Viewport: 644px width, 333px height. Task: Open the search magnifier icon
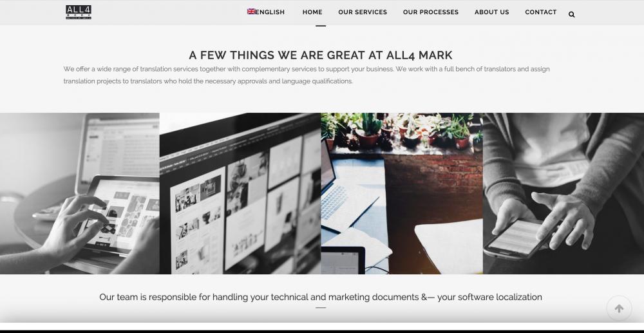[x=571, y=14]
